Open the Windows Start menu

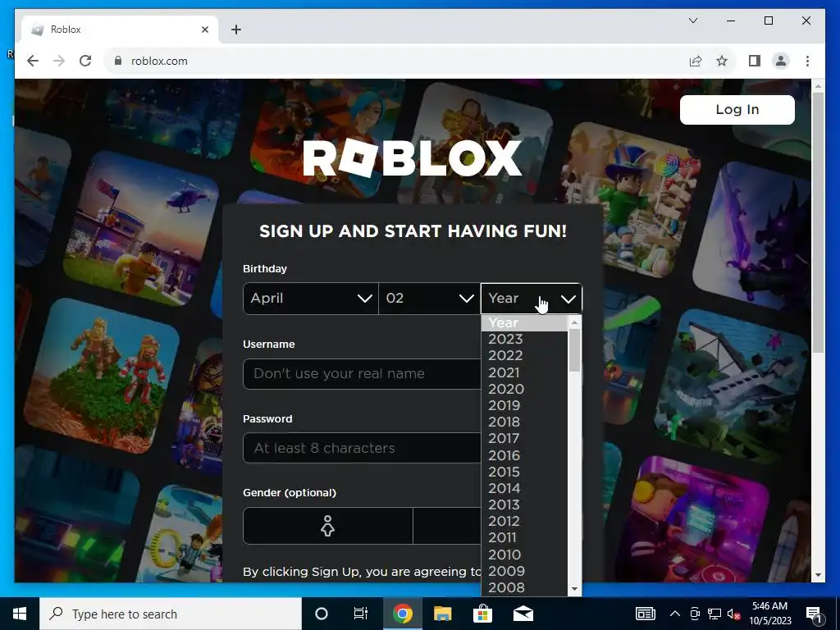click(20, 614)
